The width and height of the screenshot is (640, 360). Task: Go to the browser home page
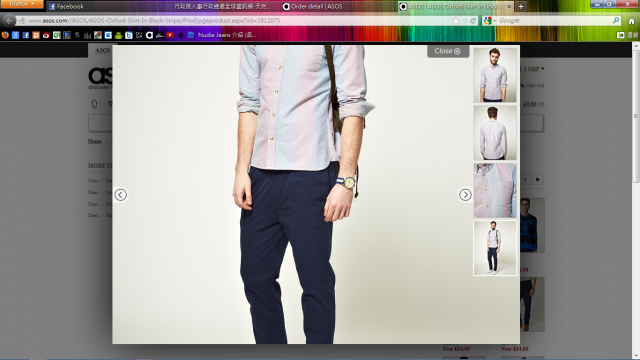pos(631,21)
